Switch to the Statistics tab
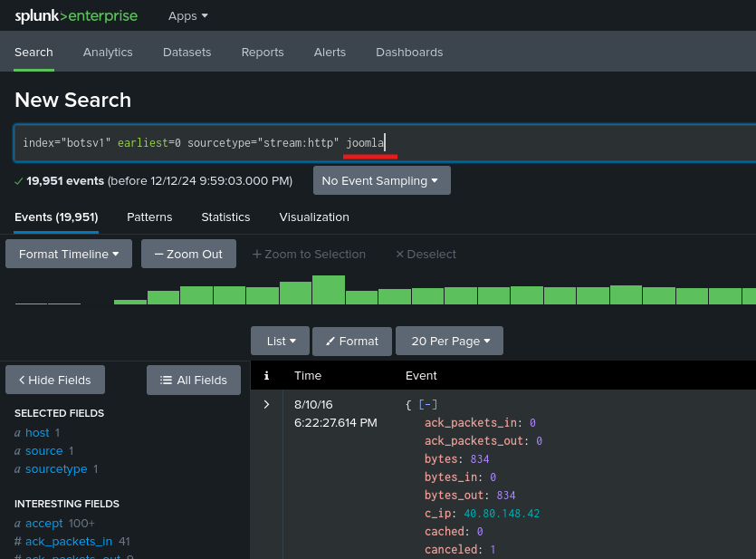The height and width of the screenshot is (559, 756). point(225,217)
